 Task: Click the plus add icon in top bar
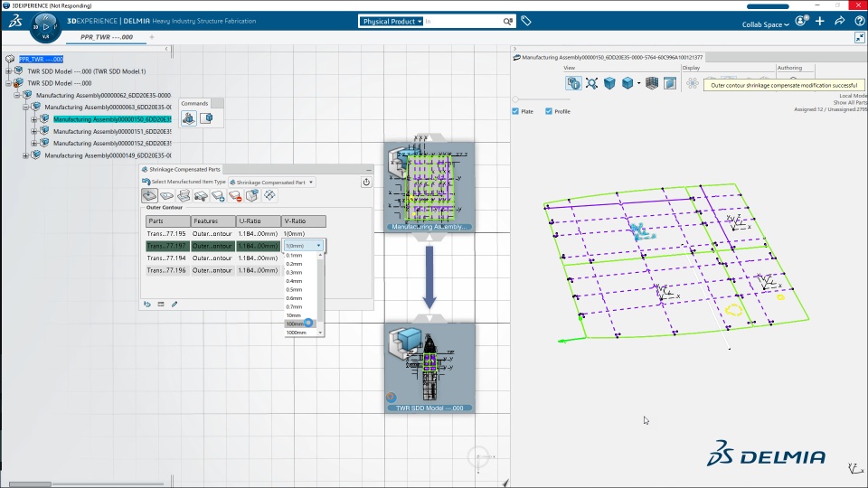[820, 21]
